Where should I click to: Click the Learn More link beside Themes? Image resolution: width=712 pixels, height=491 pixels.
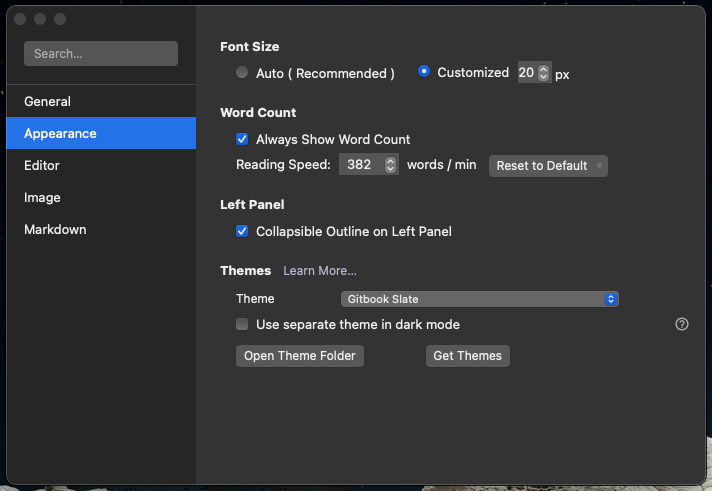coord(320,271)
